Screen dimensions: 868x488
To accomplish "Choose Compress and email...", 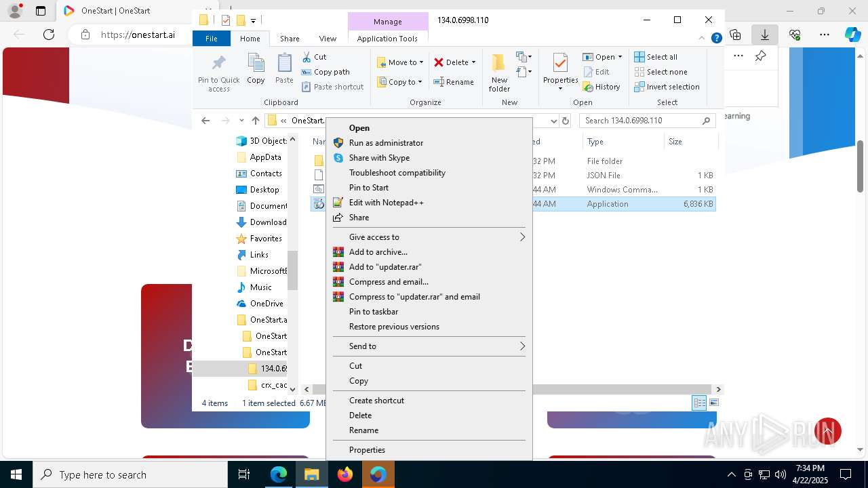I will click(x=429, y=282).
